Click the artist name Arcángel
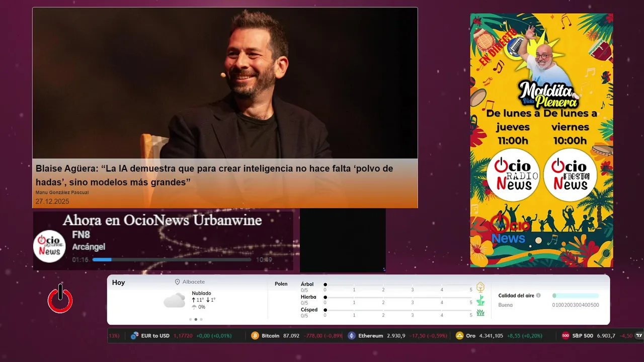644x362 pixels. [x=89, y=247]
